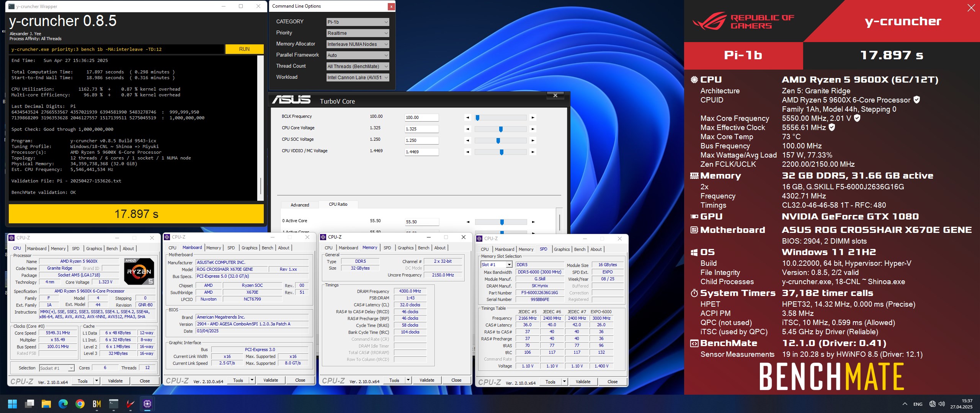Screen dimensions: 980x413
Task: Open the BenchMate BM taskbar icon
Action: click(x=97, y=404)
